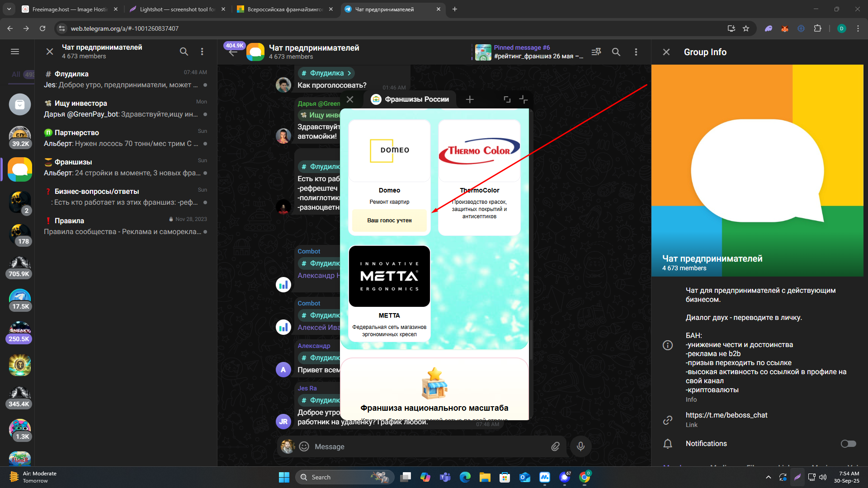This screenshot has width=868, height=488.
Task: Switch to Lightshot browser tab
Action: click(x=177, y=9)
